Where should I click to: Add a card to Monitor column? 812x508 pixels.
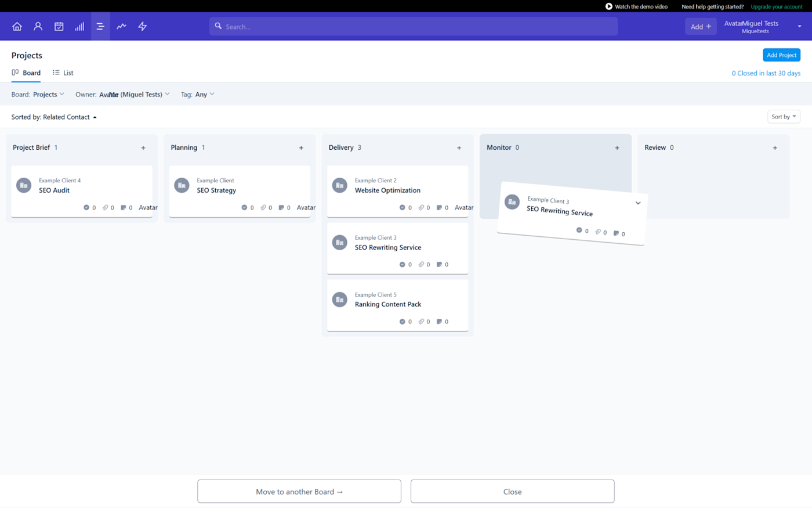click(617, 148)
